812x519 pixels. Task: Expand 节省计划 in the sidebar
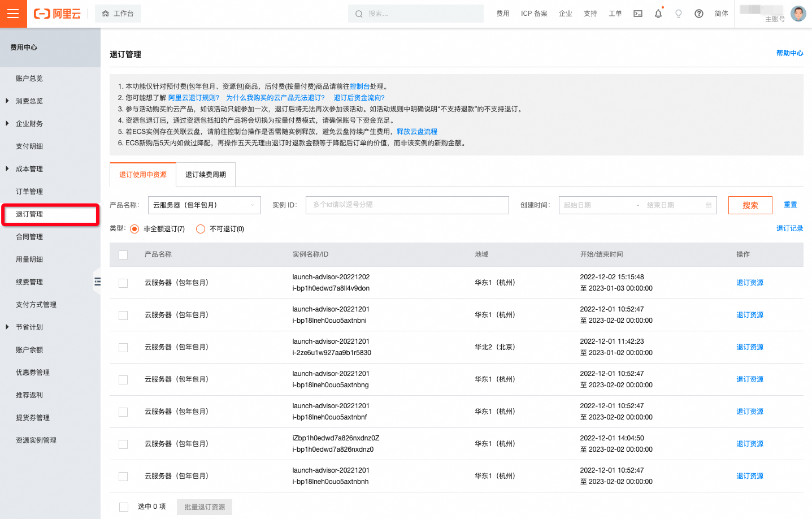point(7,327)
